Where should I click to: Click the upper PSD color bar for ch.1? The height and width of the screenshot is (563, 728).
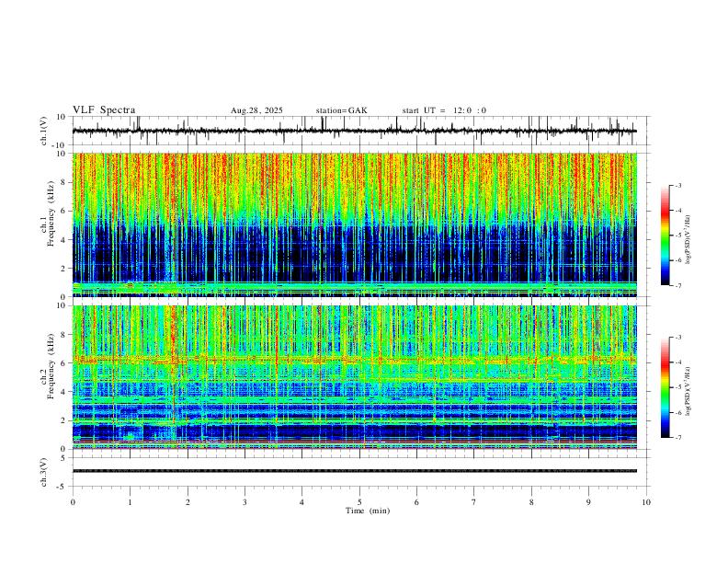point(665,236)
